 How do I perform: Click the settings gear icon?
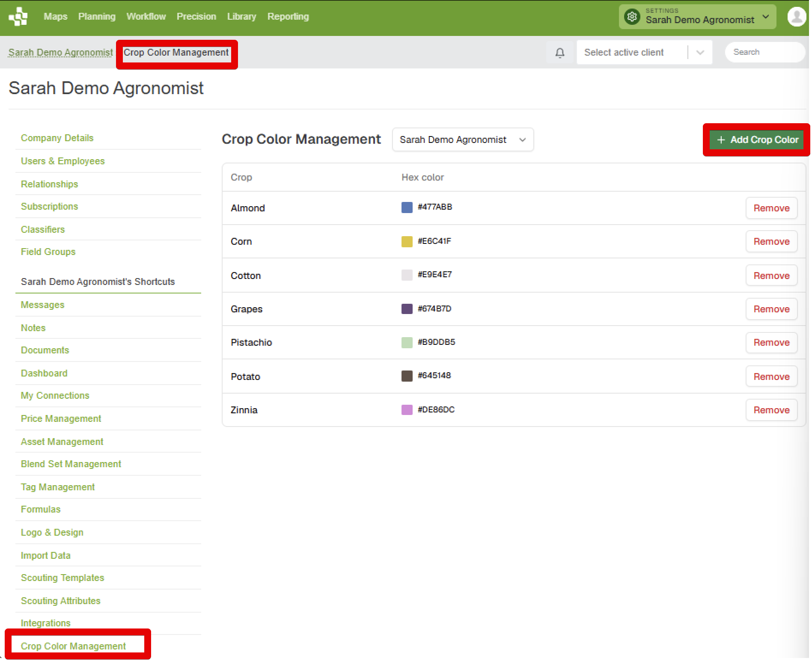(x=632, y=17)
